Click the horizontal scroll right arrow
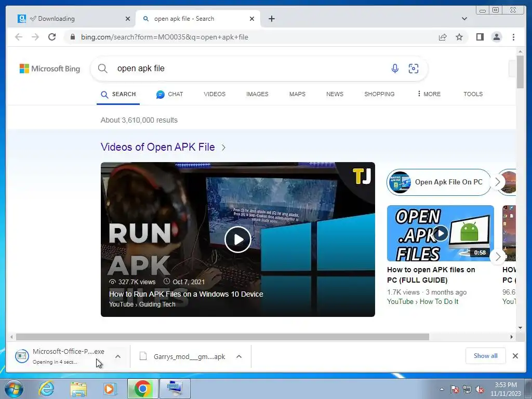 [512, 337]
